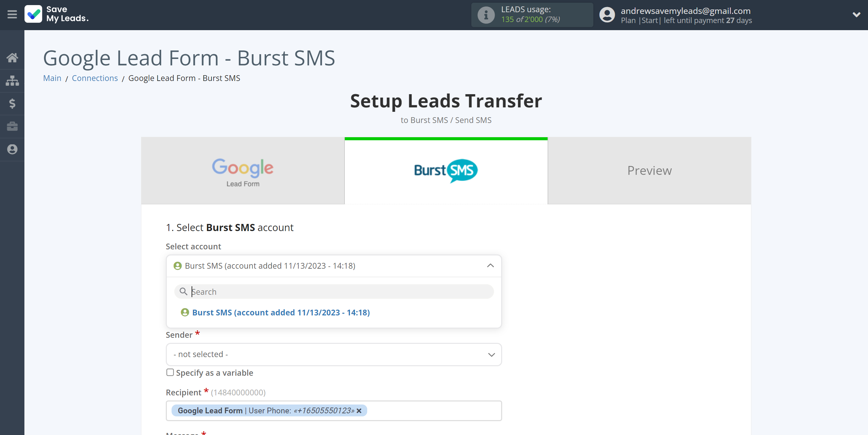
Task: Switch to the Preview tab
Action: [x=650, y=170]
